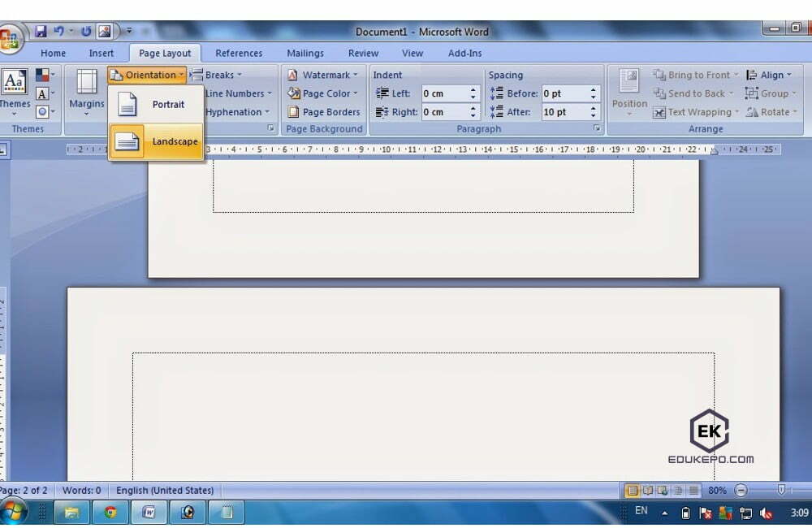Click the Undo arrow icon

point(59,32)
